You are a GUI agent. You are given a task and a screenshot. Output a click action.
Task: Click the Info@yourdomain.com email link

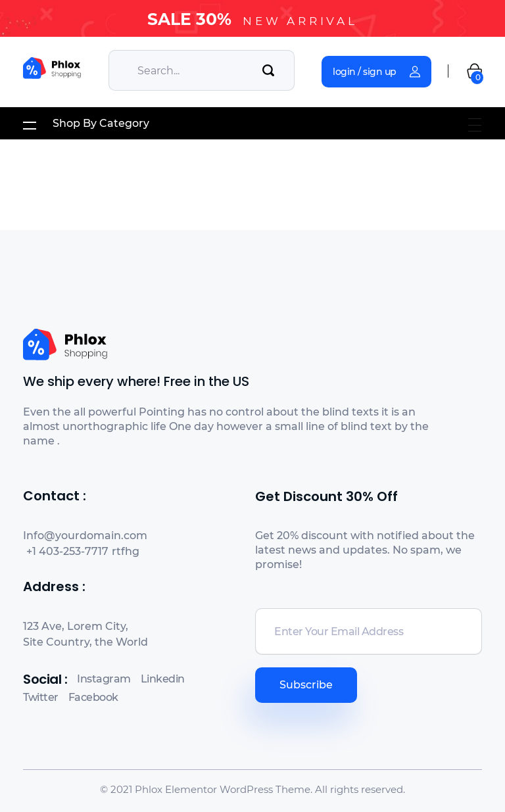(85, 536)
